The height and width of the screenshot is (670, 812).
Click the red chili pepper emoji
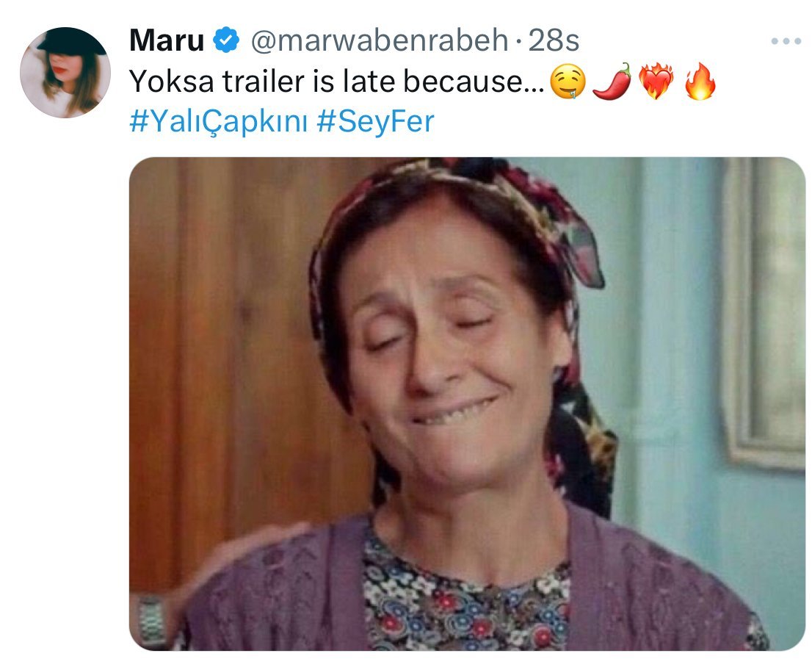click(x=612, y=82)
